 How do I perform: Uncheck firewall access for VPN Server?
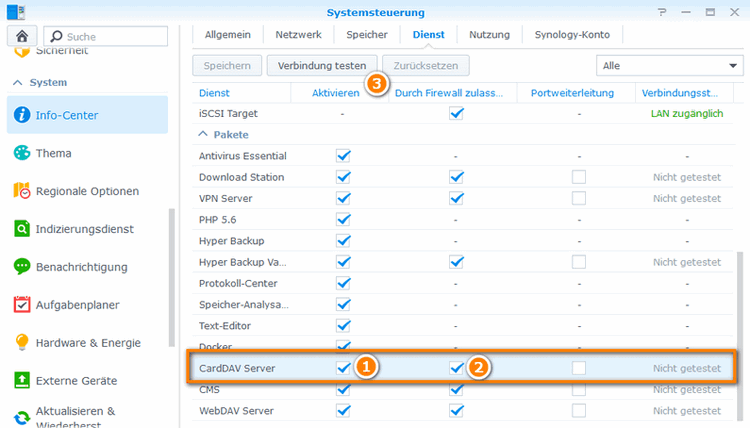456,198
